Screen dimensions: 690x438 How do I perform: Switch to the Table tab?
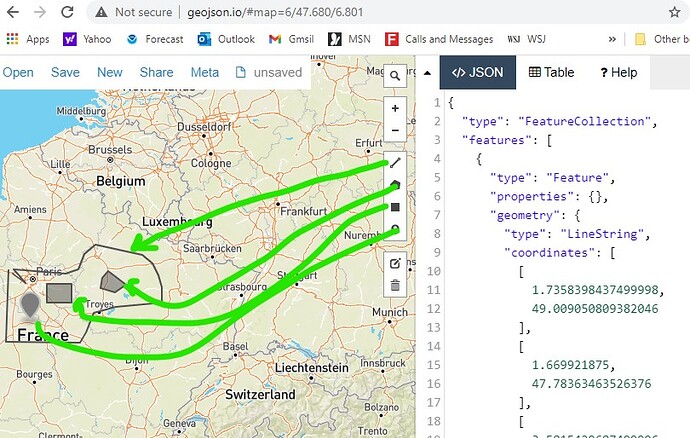coord(551,72)
